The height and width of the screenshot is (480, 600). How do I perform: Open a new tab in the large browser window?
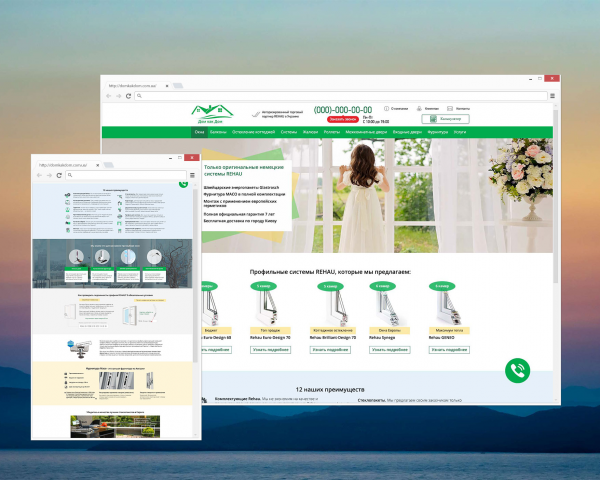click(x=178, y=86)
